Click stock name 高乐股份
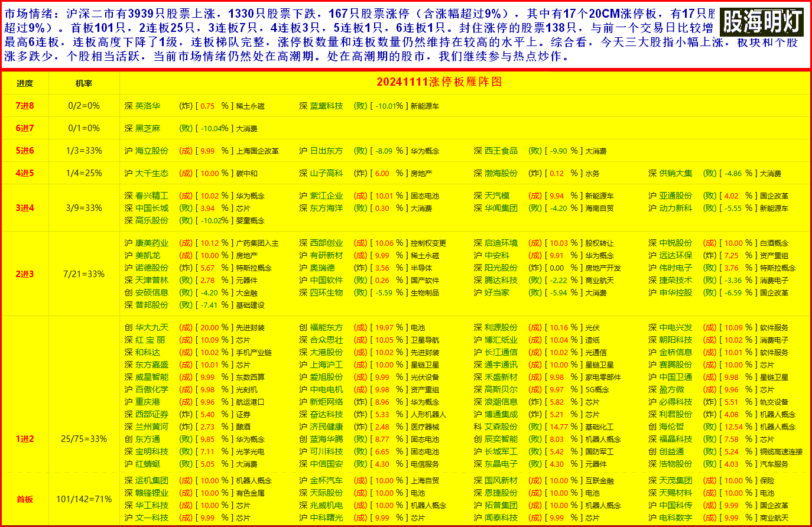The height and width of the screenshot is (527, 812). click(x=152, y=220)
